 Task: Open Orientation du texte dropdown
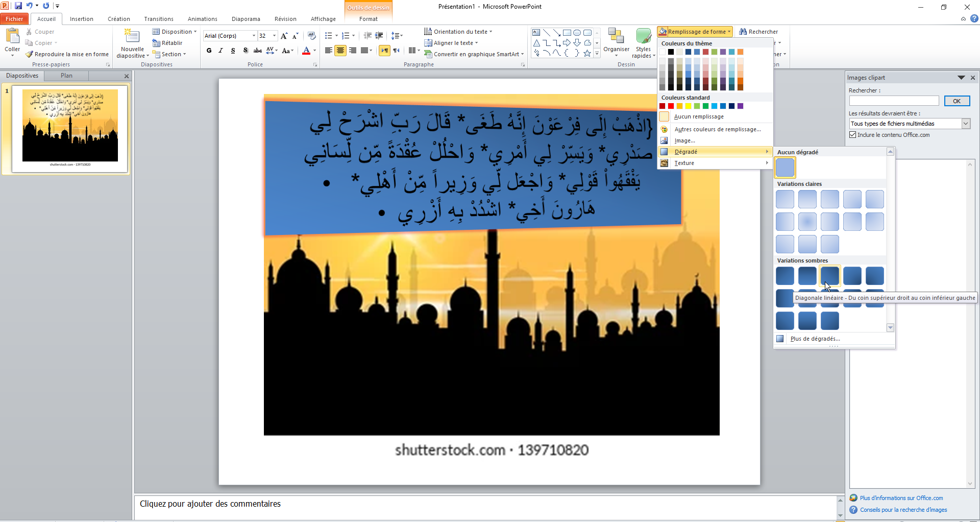point(458,32)
